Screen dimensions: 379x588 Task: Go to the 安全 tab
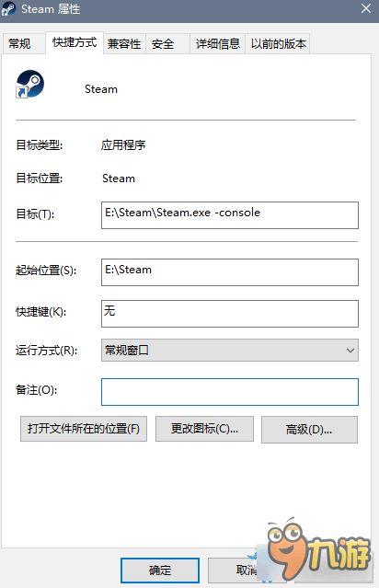click(163, 44)
